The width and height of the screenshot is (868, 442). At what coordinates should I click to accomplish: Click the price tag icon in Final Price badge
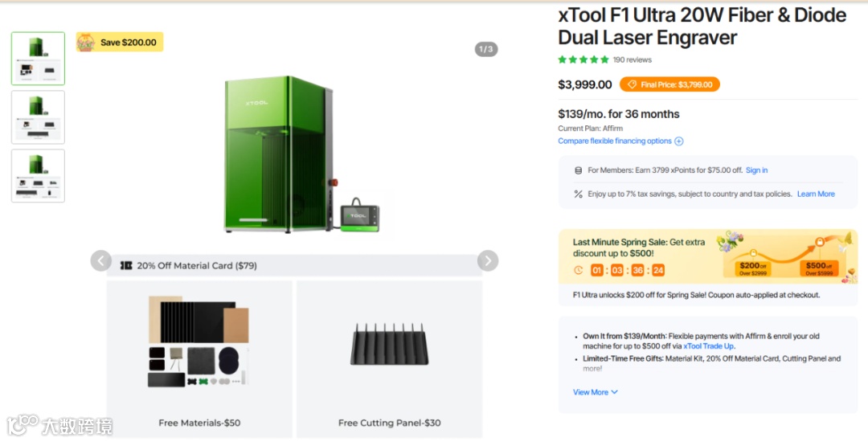click(632, 84)
